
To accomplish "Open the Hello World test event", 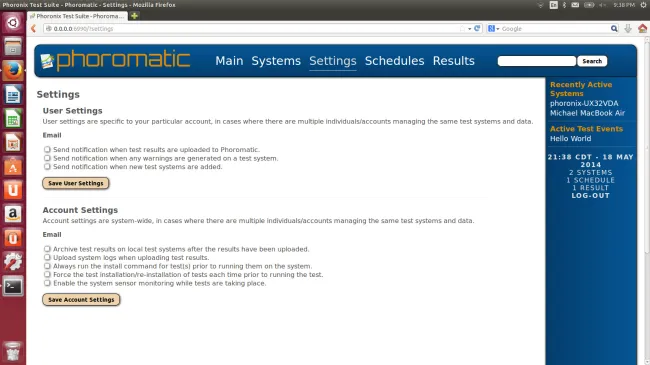I will [570, 139].
